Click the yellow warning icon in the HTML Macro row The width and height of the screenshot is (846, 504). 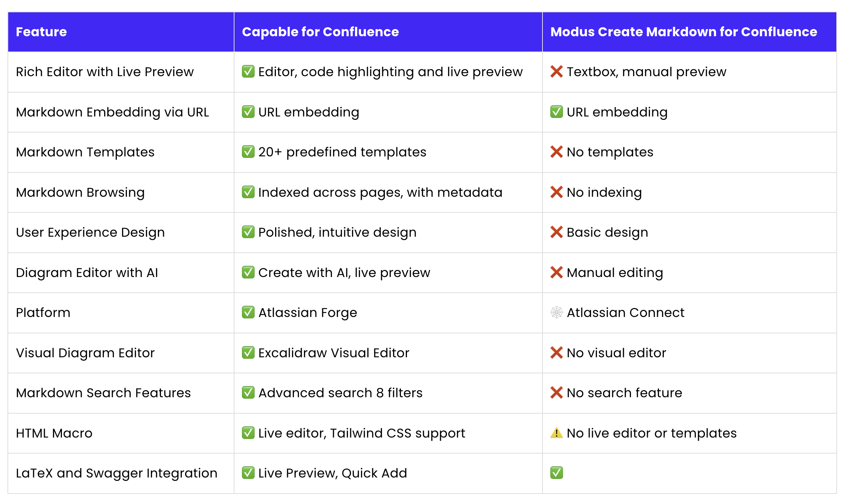556,433
